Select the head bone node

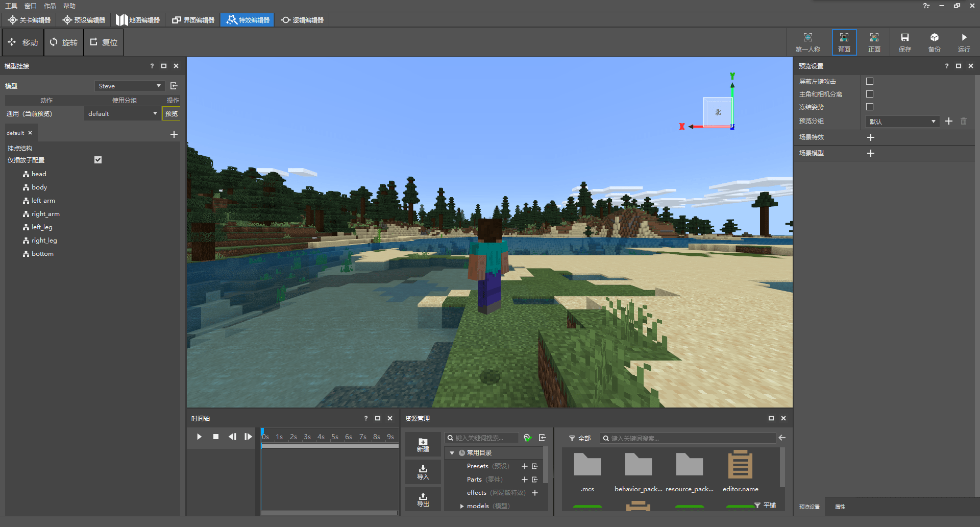[39, 174]
